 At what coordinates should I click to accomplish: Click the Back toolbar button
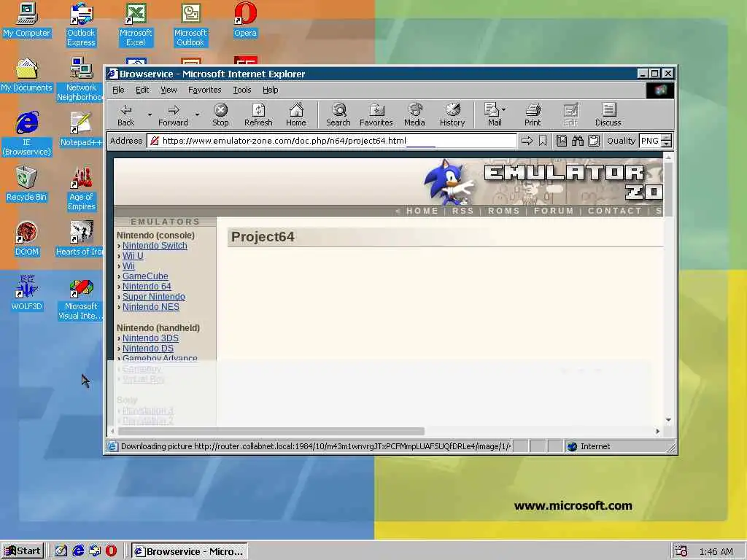click(x=125, y=114)
